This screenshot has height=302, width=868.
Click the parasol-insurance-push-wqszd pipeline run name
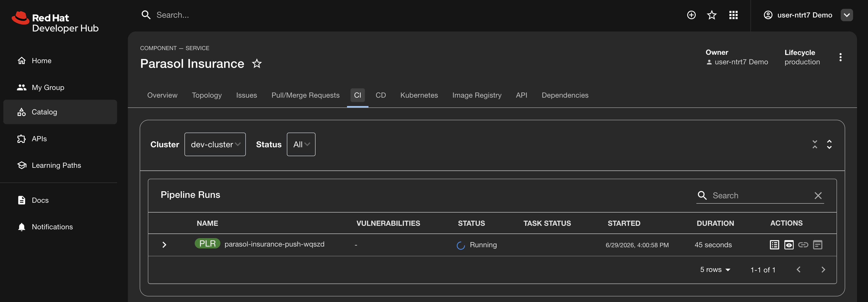(x=274, y=244)
